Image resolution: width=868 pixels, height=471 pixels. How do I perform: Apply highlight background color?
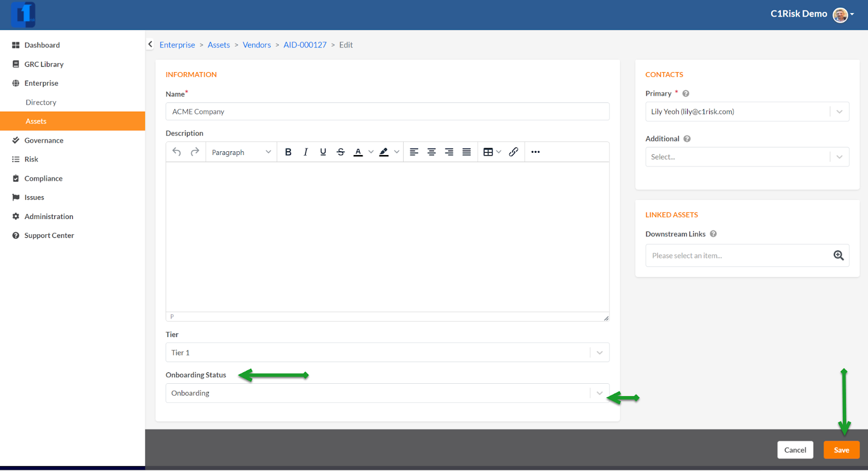[x=384, y=152]
